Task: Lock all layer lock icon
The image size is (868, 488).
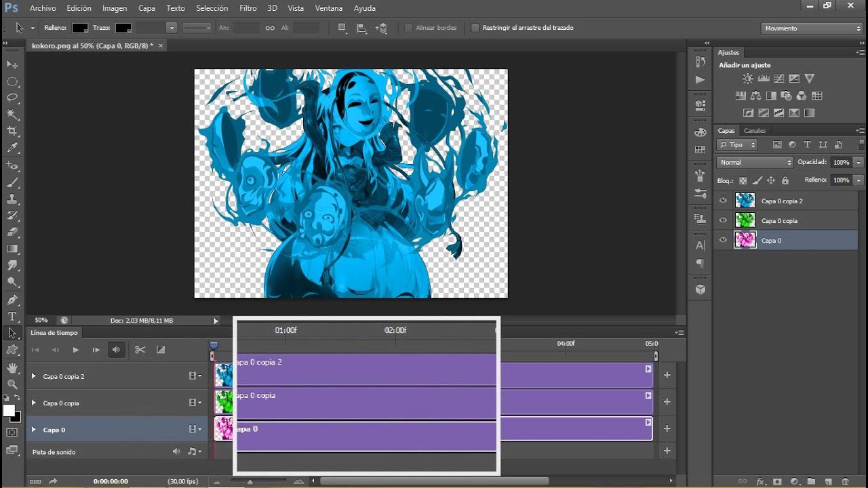Action: (x=785, y=180)
